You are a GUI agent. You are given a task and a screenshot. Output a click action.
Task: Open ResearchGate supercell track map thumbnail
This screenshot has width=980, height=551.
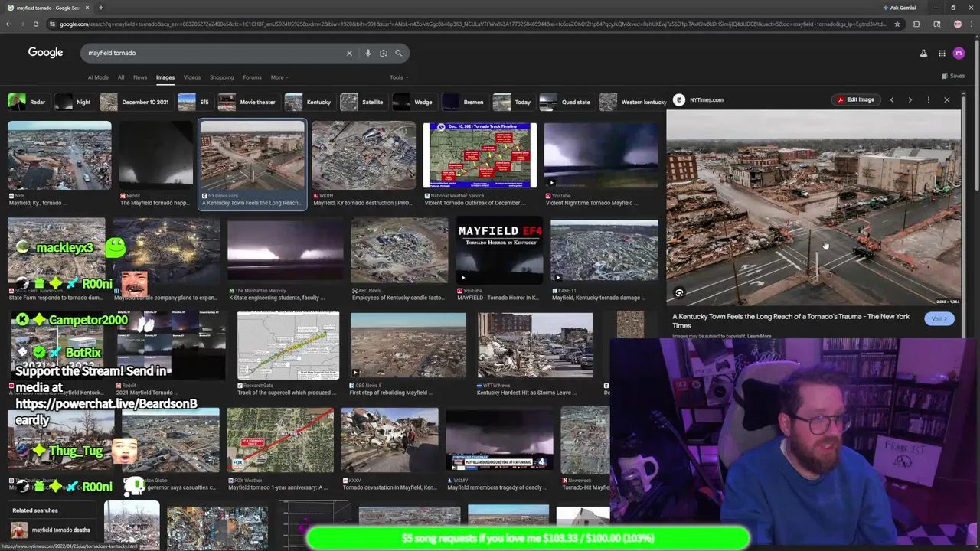(x=288, y=346)
